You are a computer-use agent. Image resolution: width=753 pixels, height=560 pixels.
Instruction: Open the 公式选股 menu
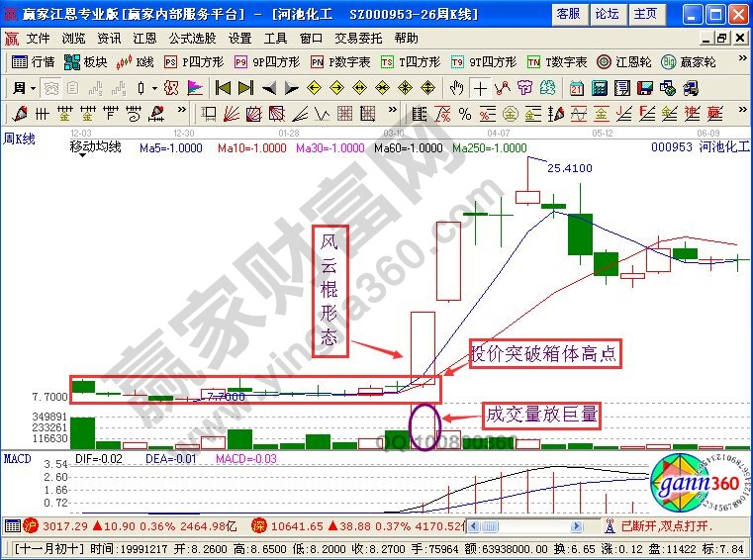192,38
